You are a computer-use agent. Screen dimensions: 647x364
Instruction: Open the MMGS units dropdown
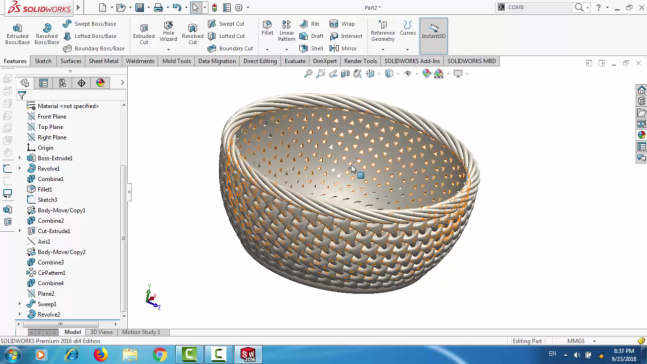click(595, 341)
